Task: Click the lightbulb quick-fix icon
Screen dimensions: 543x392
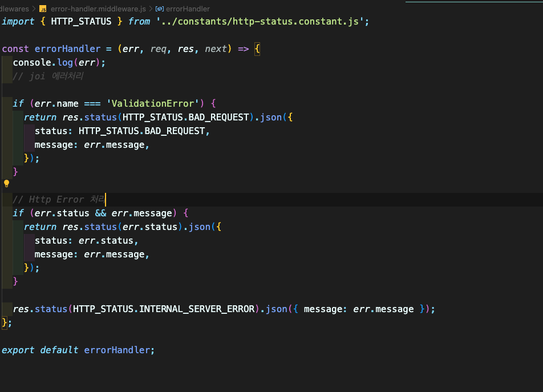Action: 7,184
